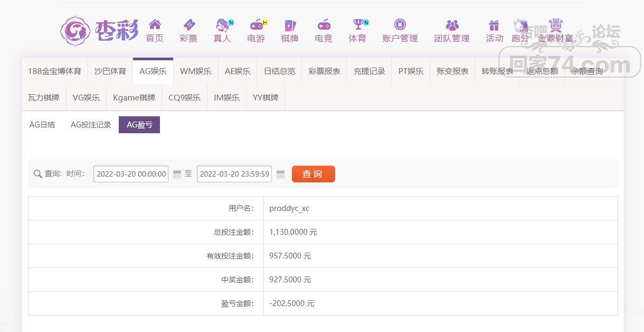The image size is (644, 332).
Task: Click the 盈亏金额 row label
Action: 238,303
